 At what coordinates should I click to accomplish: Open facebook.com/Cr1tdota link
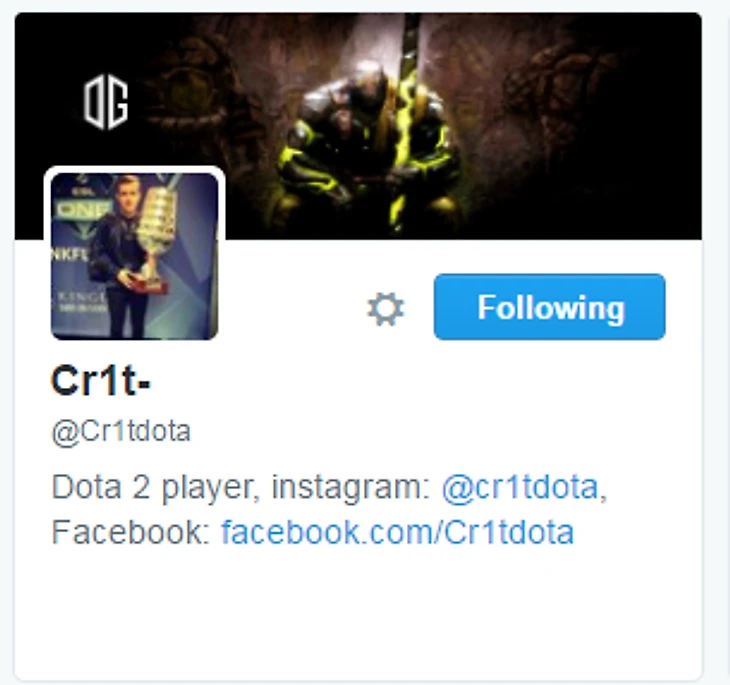pyautogui.click(x=397, y=532)
